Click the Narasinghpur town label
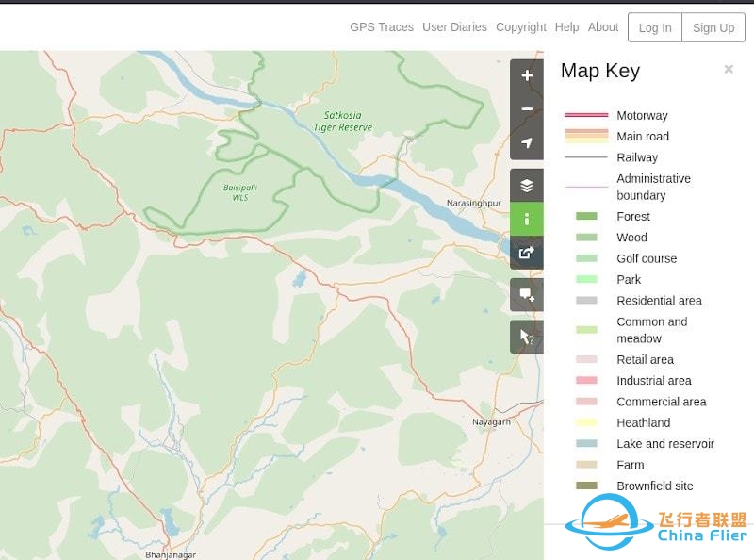 point(474,203)
